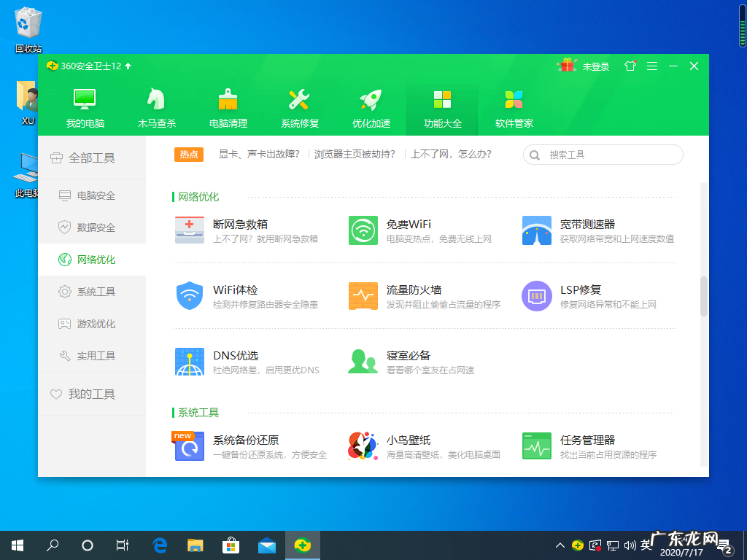Switch to the 软件管家 tab

pos(514,106)
